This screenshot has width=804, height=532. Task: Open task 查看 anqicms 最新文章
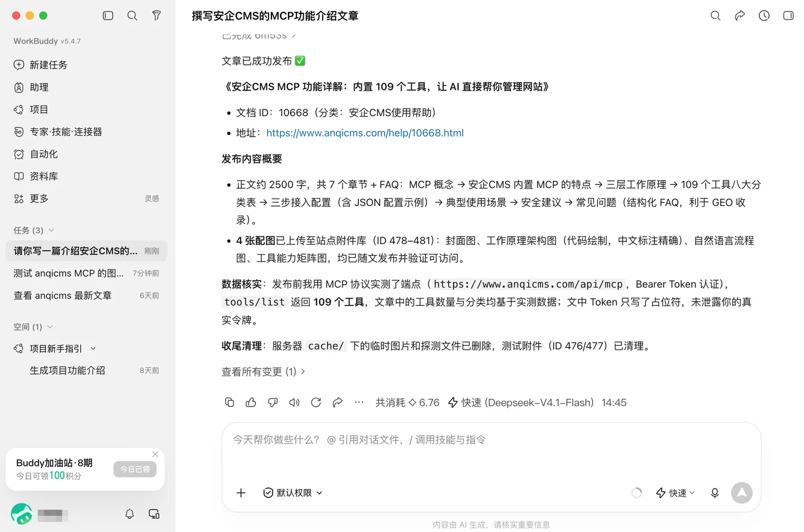(87, 295)
